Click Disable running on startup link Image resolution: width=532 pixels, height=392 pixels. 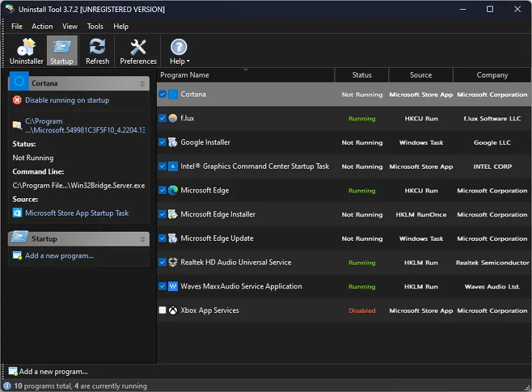(x=67, y=100)
